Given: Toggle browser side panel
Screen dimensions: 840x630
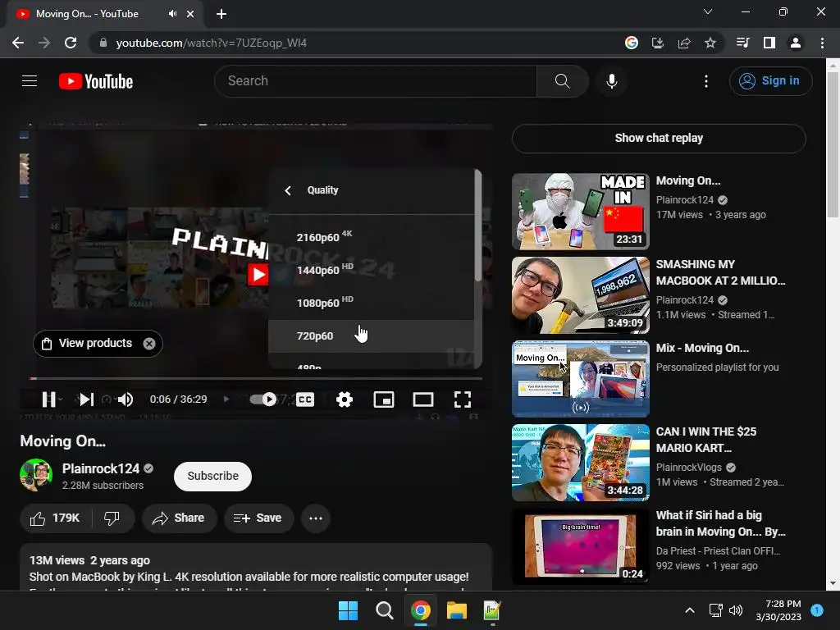Looking at the screenshot, I should pyautogui.click(x=769, y=43).
